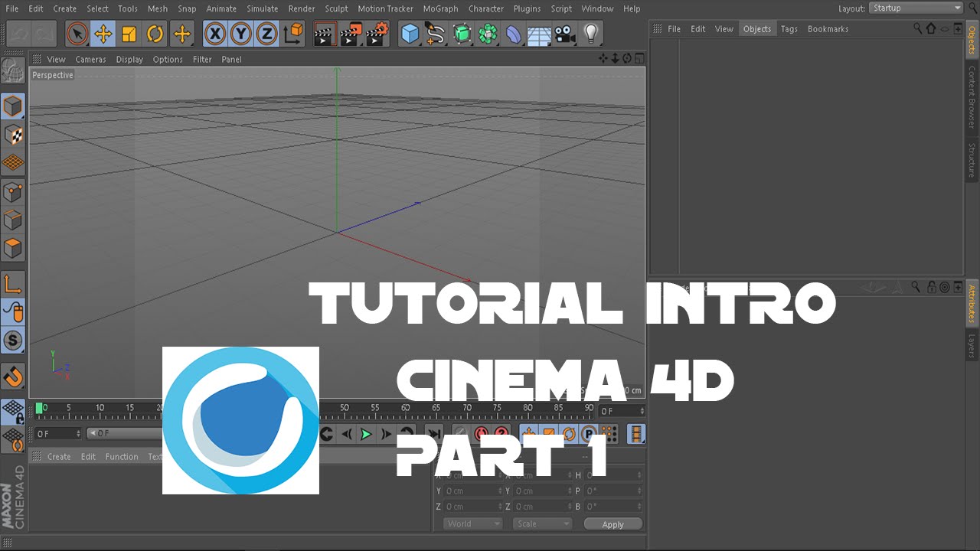This screenshot has width=980, height=551.
Task: Add a Camera object from toolbar
Action: coord(565,34)
